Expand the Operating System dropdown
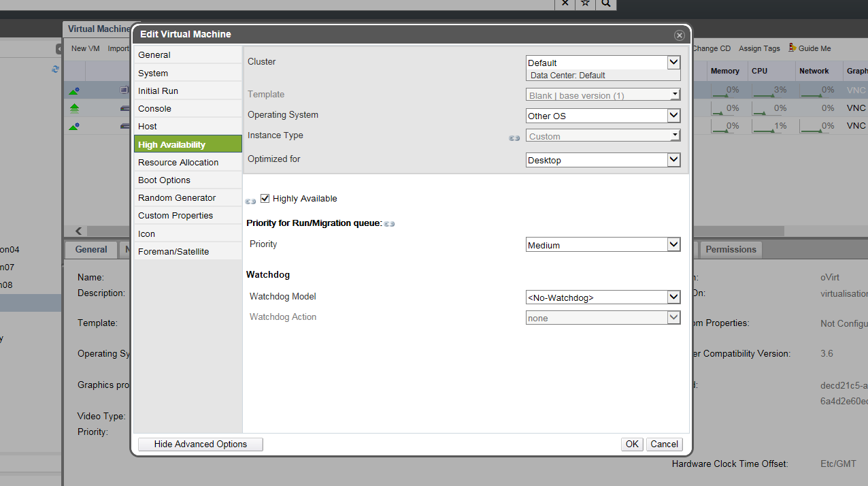 click(x=603, y=116)
